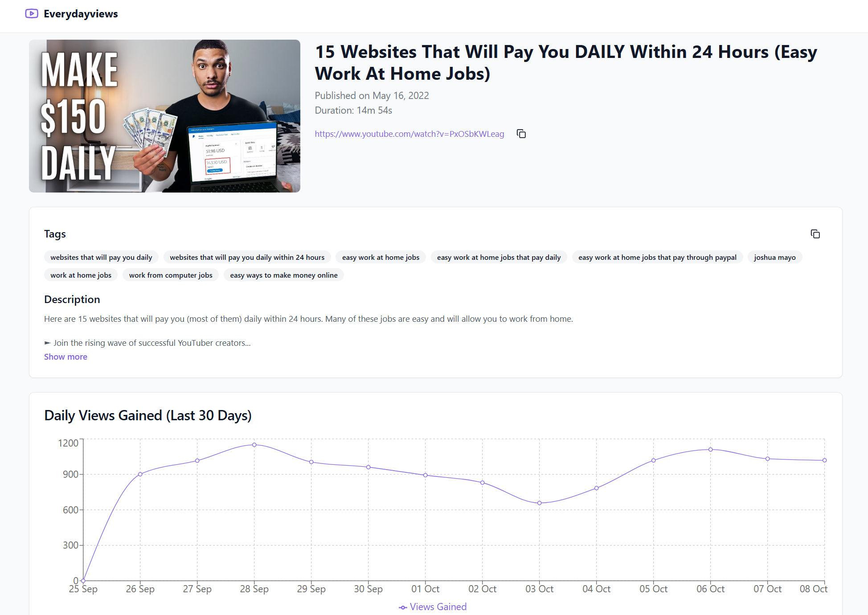Select the 'joshua mayo' tag
The width and height of the screenshot is (868, 615).
pos(774,257)
